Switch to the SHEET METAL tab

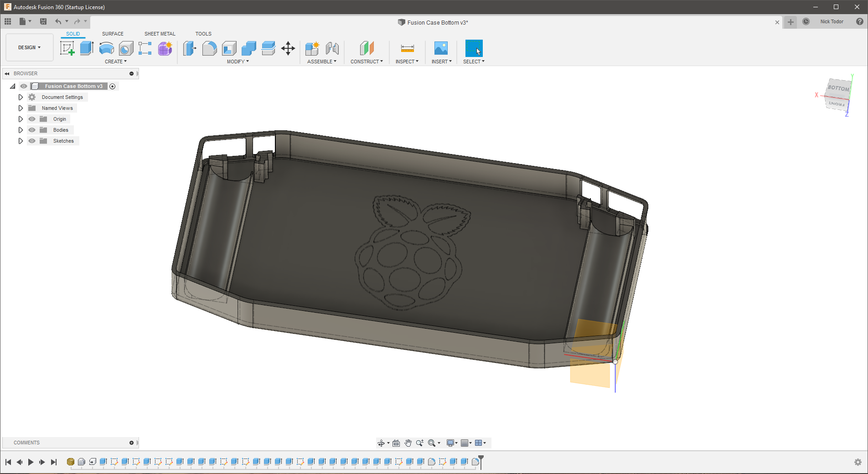(x=160, y=34)
